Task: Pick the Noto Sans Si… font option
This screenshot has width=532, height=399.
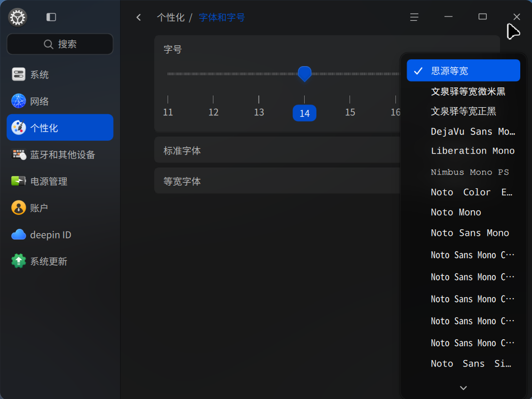Action: coord(463,364)
